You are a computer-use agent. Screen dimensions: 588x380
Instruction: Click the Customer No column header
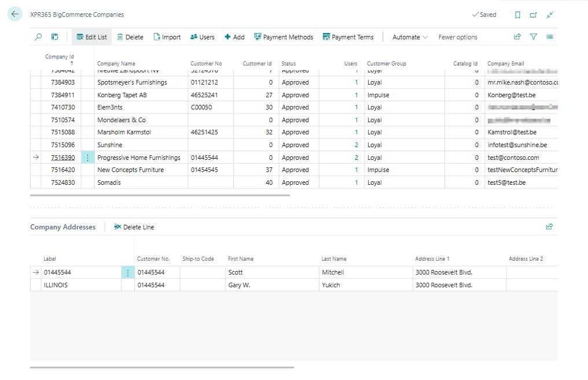click(206, 64)
